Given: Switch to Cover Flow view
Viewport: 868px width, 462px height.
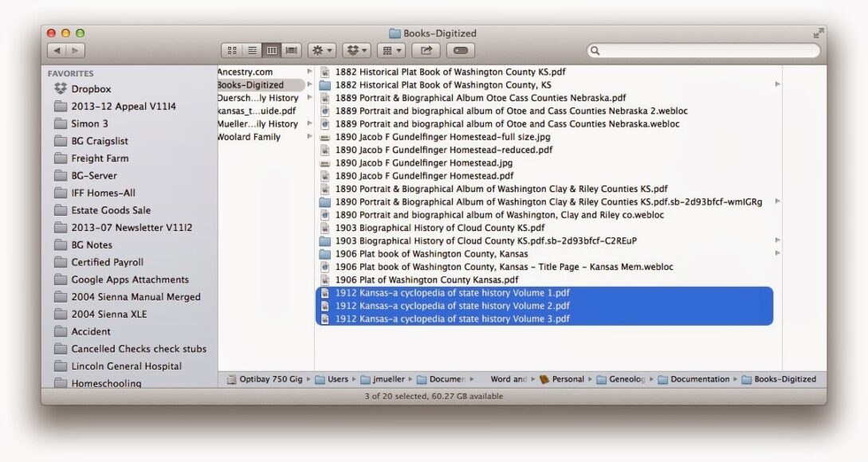Looking at the screenshot, I should point(292,50).
